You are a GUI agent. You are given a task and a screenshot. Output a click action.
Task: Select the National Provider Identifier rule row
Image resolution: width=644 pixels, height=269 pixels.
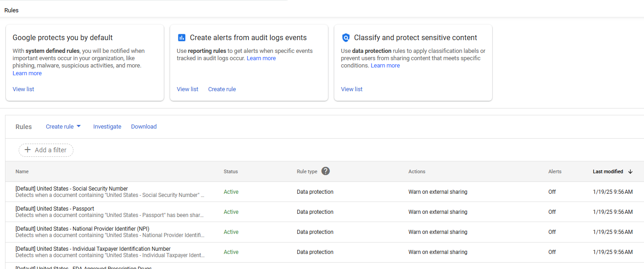82,229
